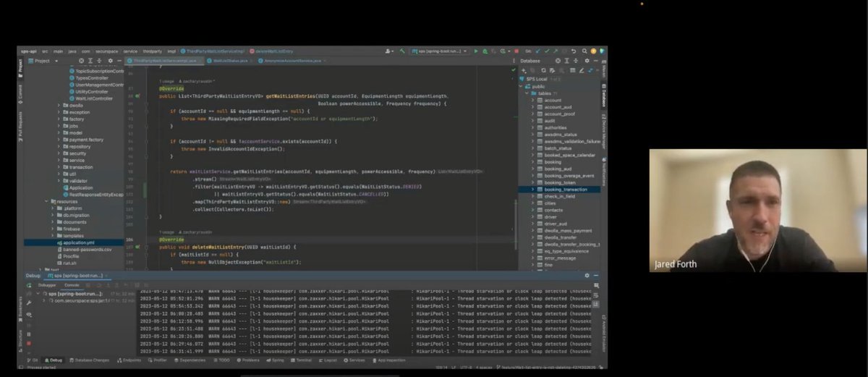Open the Services bottom tab
The image size is (868, 377).
pyautogui.click(x=353, y=360)
